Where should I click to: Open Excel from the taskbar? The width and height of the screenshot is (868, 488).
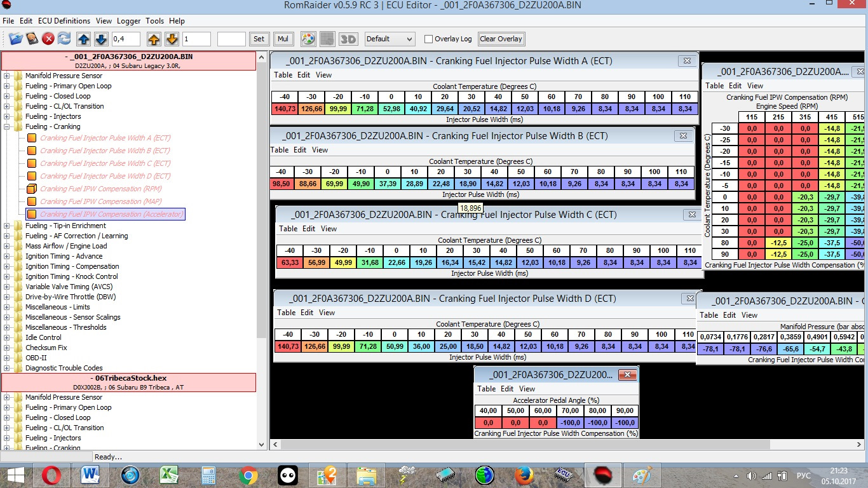point(168,475)
